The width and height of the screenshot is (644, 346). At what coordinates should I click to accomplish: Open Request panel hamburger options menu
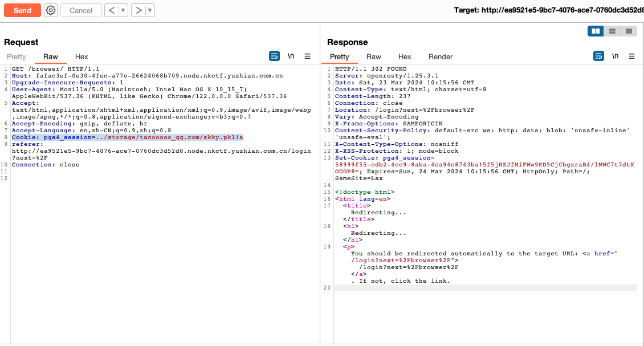(307, 56)
